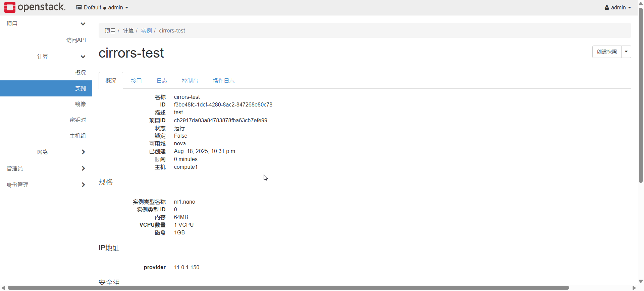Switch to the 控制台 tab
The image size is (644, 291).
coord(190,81)
